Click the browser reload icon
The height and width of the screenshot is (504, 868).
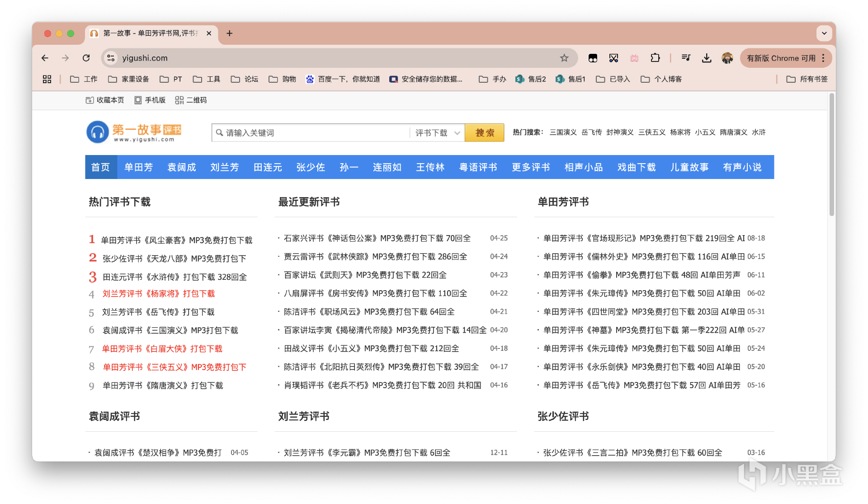[86, 58]
